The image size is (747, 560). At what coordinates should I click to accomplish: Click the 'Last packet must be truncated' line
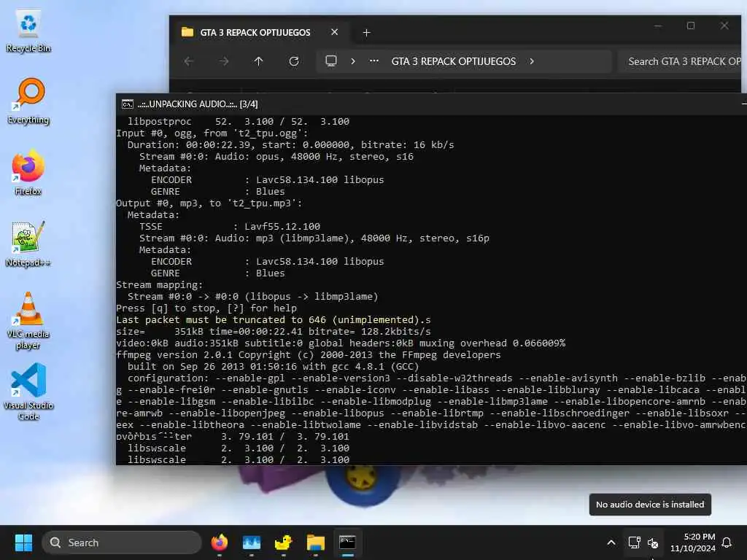[274, 320]
